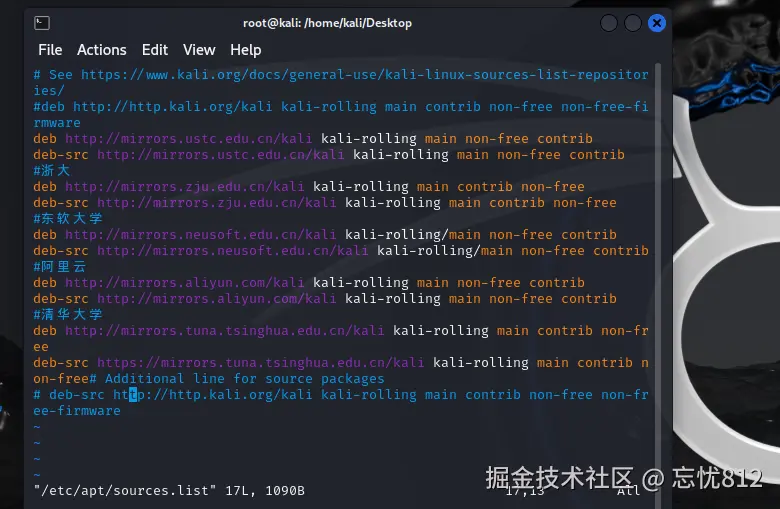
Task: Open the Edit menu
Action: (155, 50)
